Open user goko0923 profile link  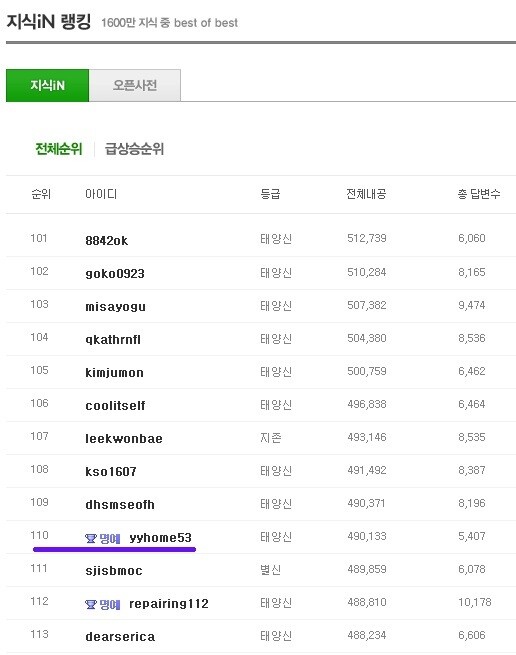(x=115, y=274)
